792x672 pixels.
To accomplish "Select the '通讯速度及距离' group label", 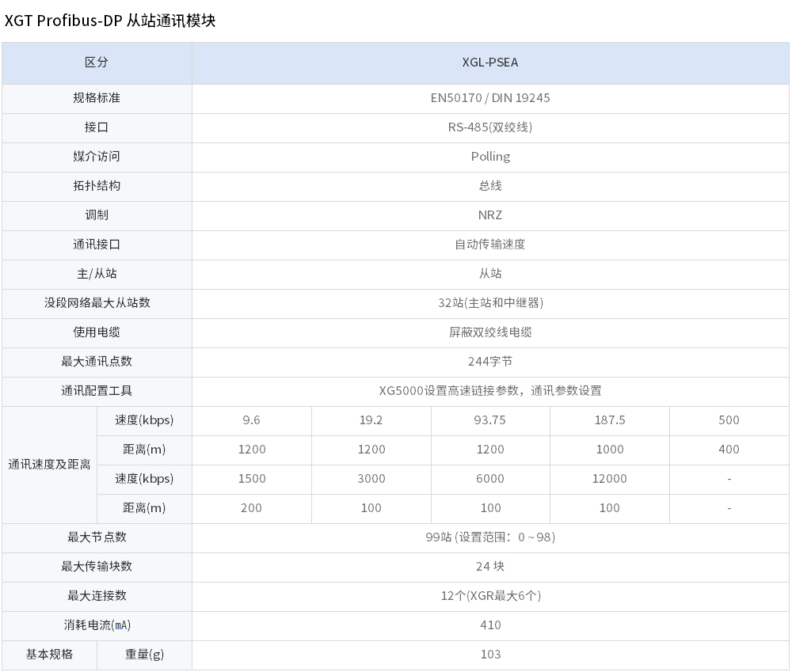I will tap(49, 465).
